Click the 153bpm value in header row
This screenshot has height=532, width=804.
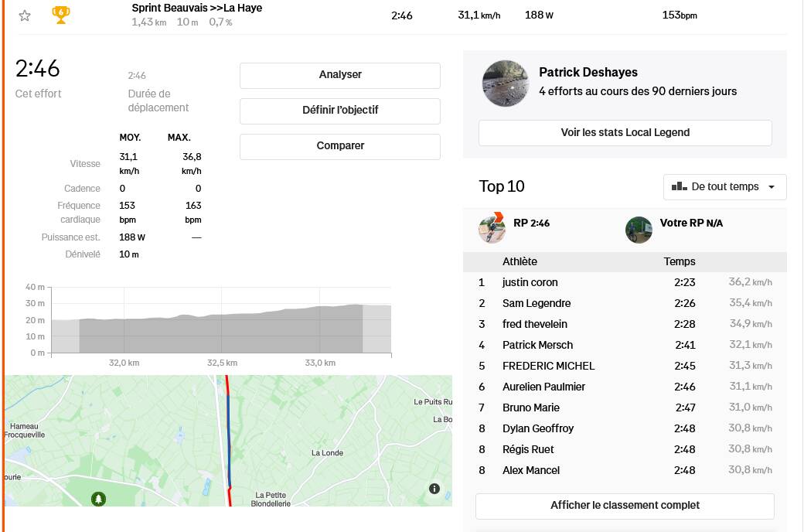tap(680, 15)
